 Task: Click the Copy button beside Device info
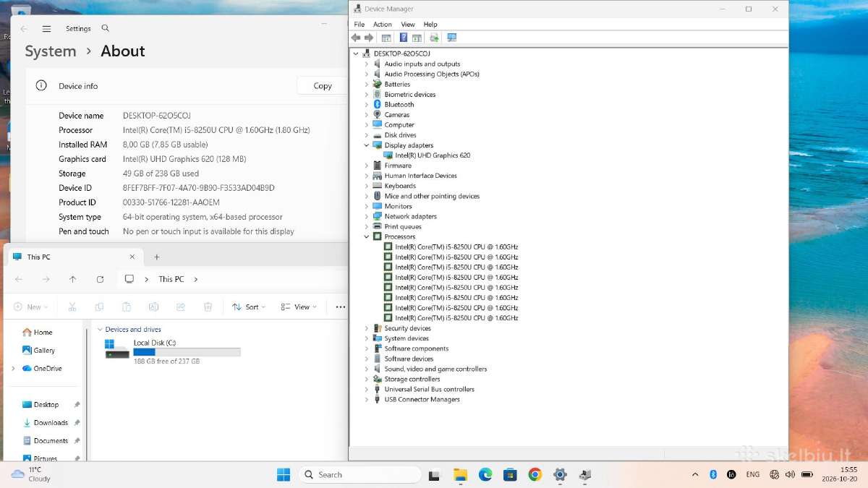coord(323,85)
